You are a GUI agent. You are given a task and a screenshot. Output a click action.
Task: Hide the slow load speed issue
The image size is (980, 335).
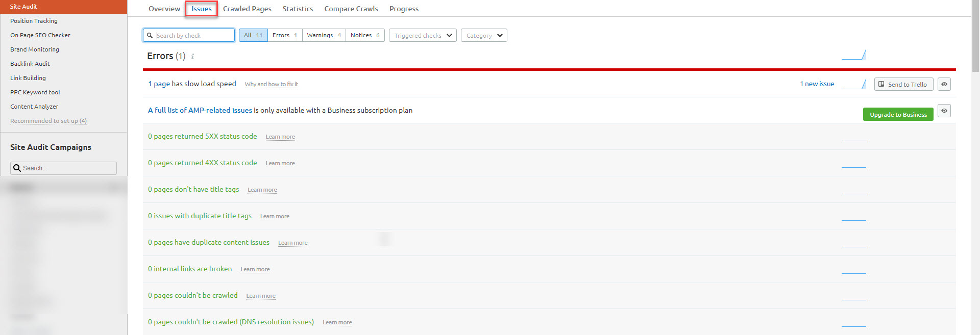click(944, 84)
